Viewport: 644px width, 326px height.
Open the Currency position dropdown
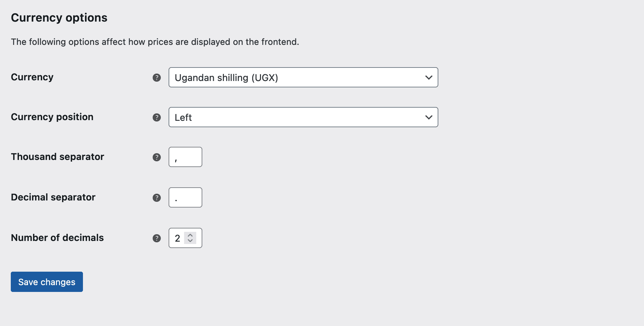coord(303,117)
